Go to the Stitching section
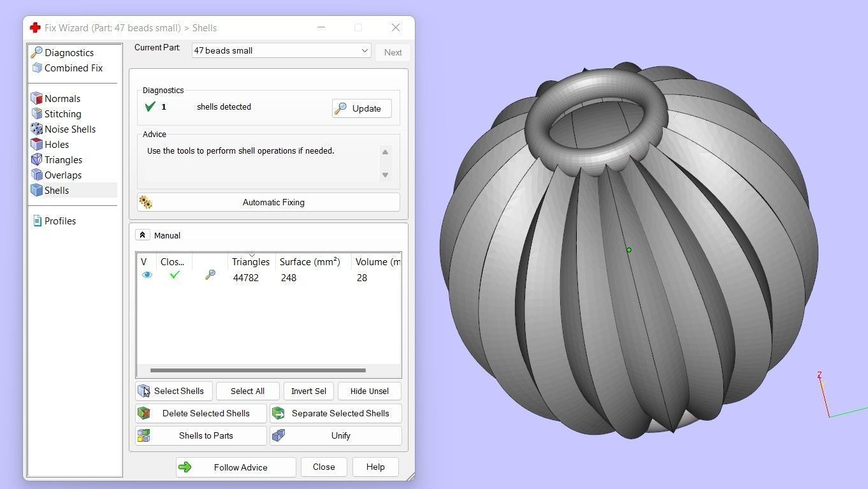 pos(62,114)
